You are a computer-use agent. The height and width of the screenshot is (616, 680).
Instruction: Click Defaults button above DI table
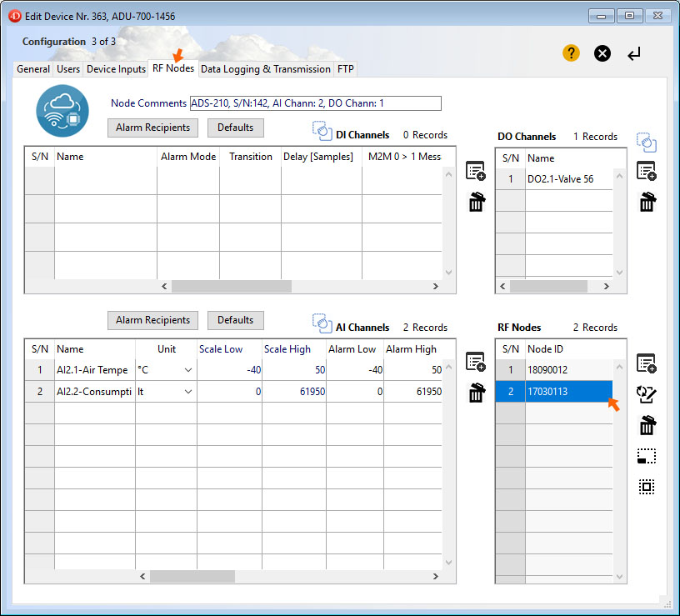[x=236, y=128]
